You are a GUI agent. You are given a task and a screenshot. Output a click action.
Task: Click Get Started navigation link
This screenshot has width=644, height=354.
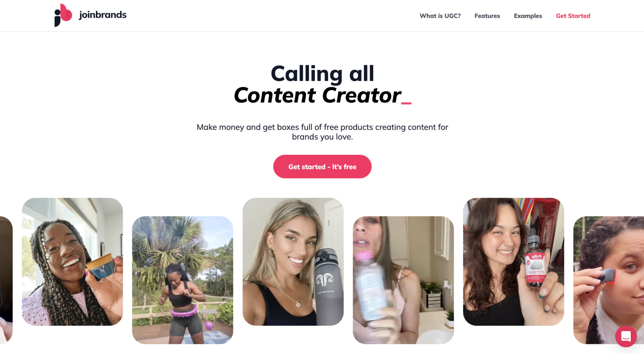[x=573, y=16]
